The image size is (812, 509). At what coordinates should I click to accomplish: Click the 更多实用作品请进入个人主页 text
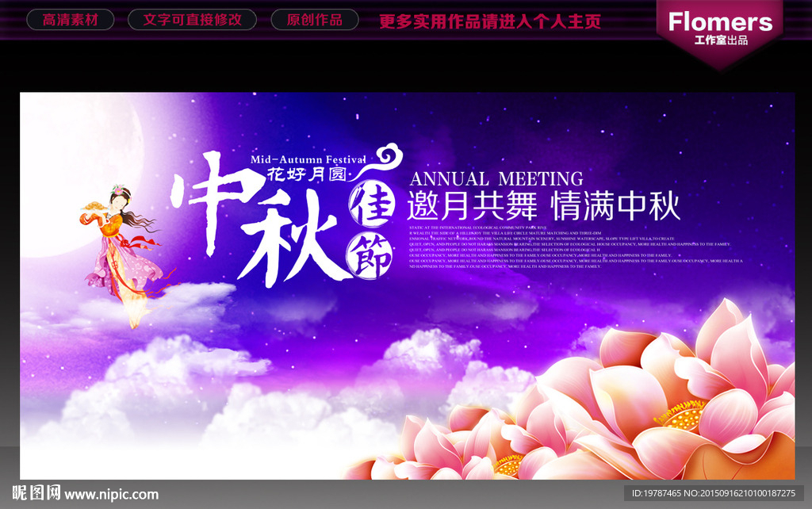click(x=490, y=21)
